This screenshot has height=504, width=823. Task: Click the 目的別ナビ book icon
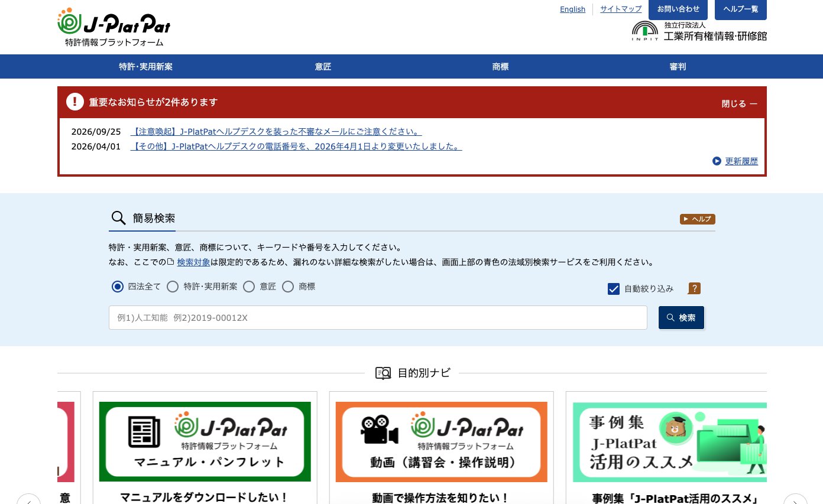point(383,373)
